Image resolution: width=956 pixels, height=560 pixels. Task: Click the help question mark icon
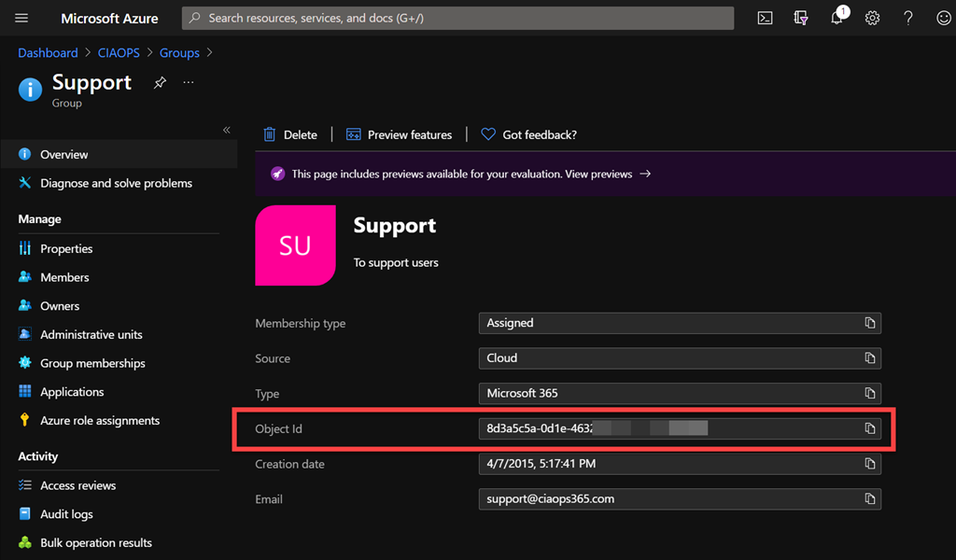(x=907, y=18)
